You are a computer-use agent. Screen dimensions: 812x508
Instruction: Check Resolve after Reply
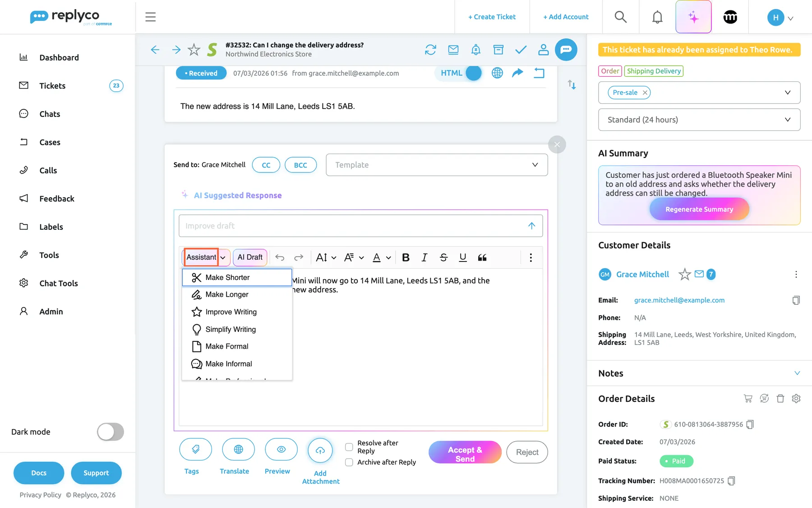[349, 447]
